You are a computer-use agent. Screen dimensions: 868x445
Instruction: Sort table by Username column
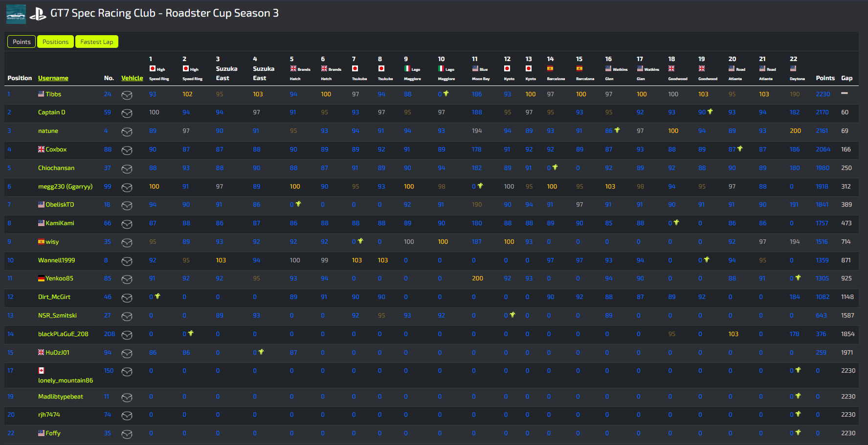(x=53, y=78)
